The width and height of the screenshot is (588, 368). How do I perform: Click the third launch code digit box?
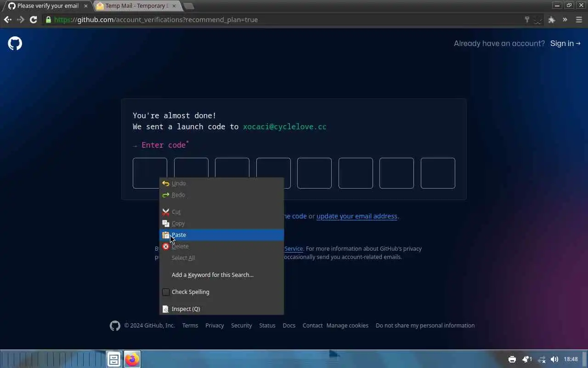(232, 167)
